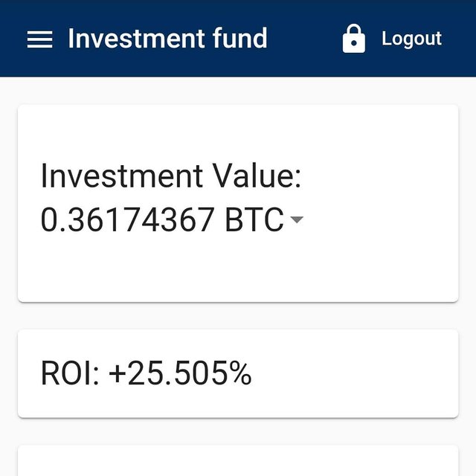Screen dimensions: 476x476
Task: Click the BTC unit label
Action: [x=254, y=220]
